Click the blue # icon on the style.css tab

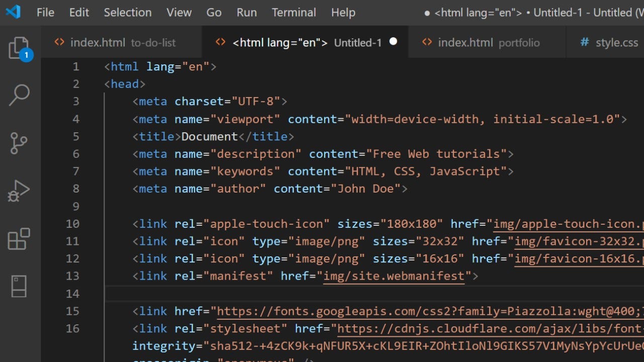(x=585, y=42)
